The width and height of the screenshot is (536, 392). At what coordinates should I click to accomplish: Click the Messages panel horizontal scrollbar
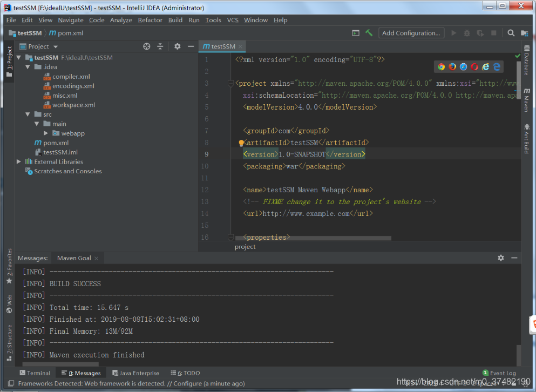coord(60,364)
